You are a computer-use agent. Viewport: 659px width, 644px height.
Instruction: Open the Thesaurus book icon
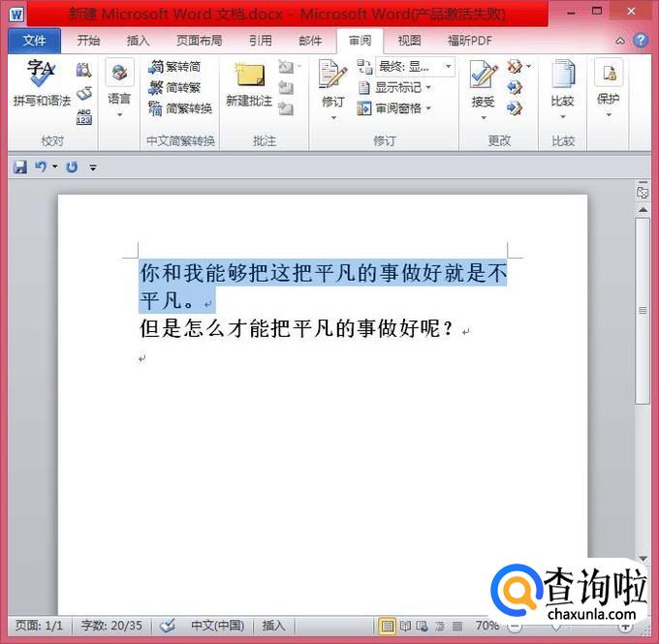(84, 93)
